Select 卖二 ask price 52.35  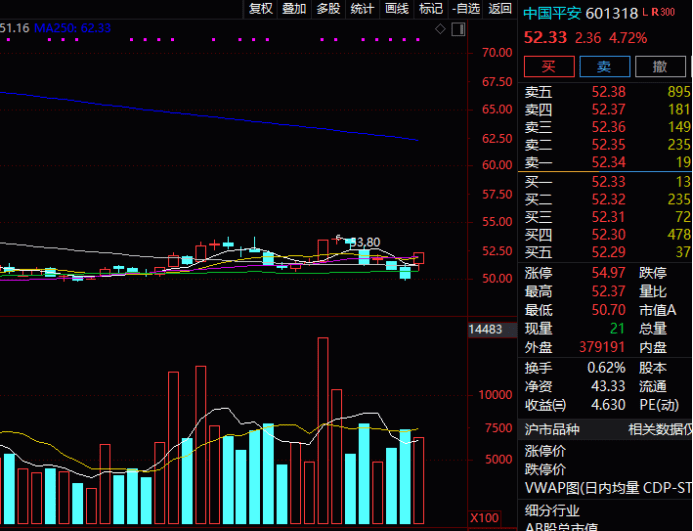[609, 145]
